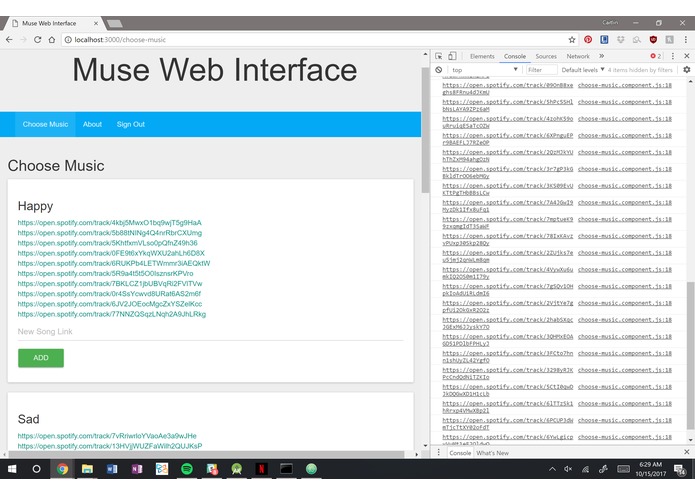Click the Cortana circle on the taskbar
Screen dimensions: 695x494
click(36, 469)
